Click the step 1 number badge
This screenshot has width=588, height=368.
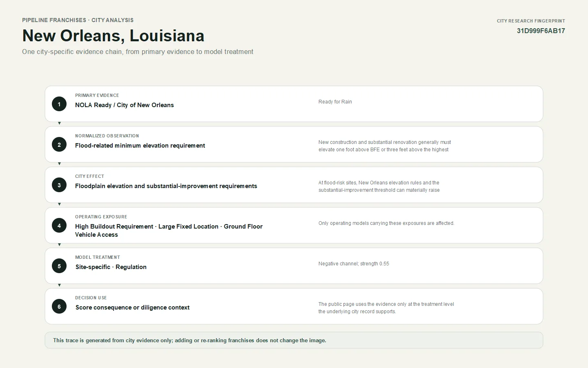[x=59, y=104]
